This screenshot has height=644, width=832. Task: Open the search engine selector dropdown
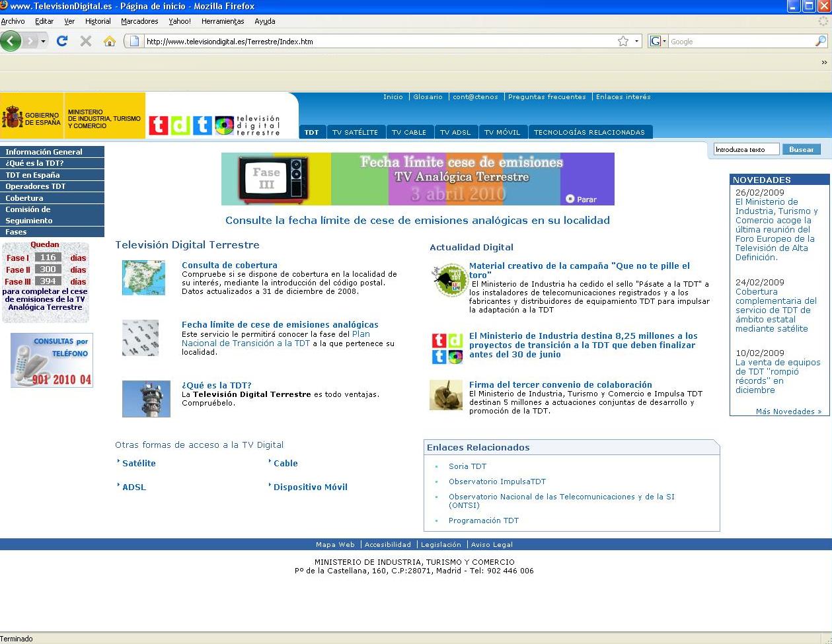point(658,41)
